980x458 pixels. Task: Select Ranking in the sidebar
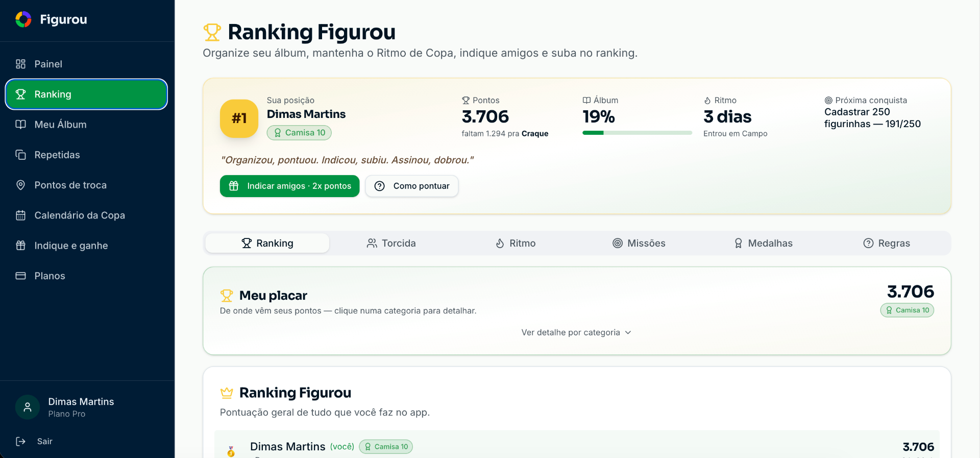point(86,94)
